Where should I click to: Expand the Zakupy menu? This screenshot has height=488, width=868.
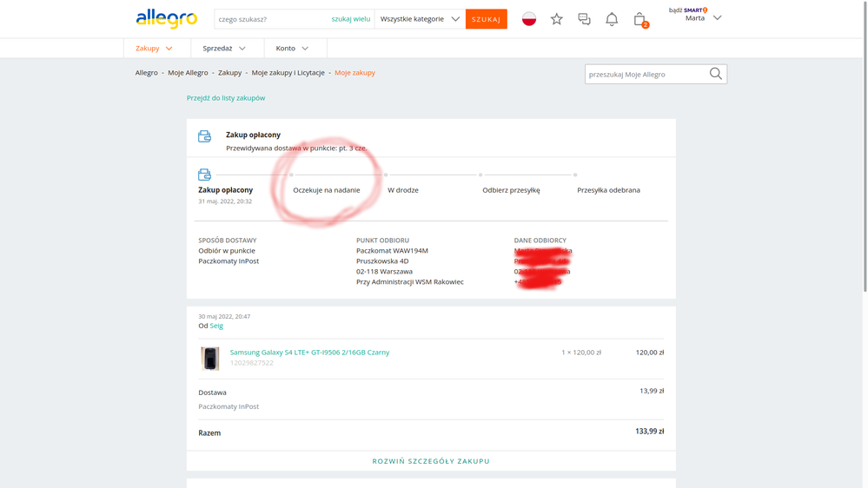155,48
